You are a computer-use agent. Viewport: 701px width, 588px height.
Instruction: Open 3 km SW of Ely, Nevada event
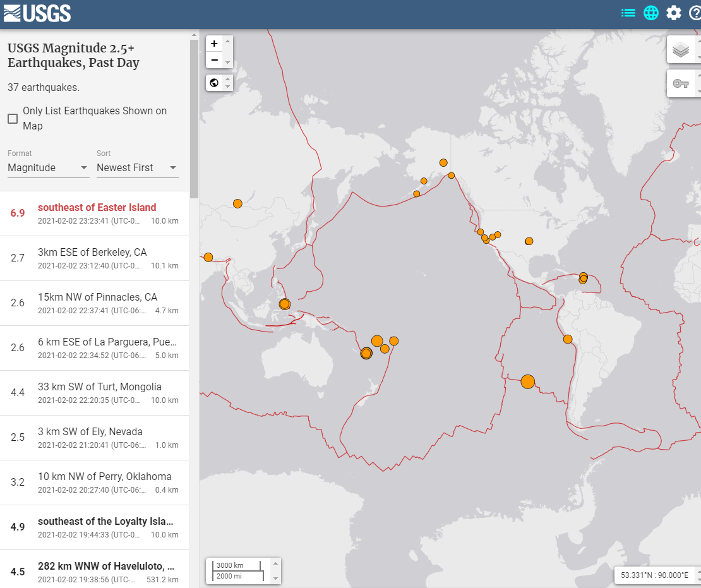94,438
